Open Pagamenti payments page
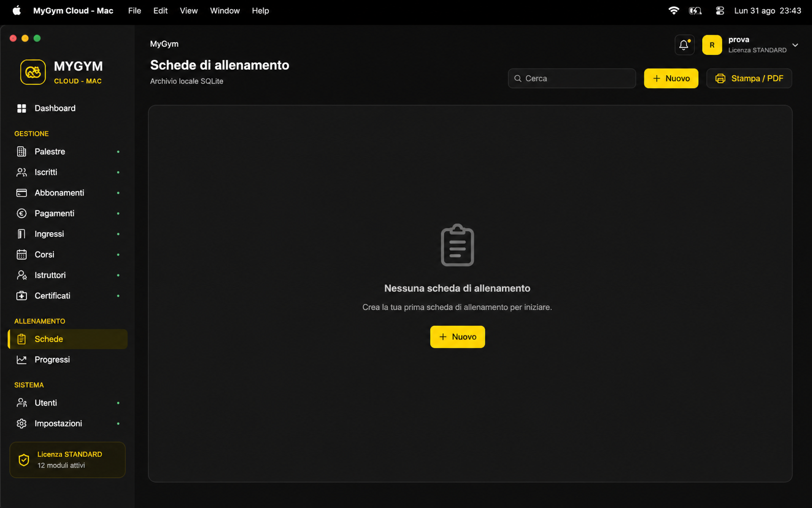The image size is (812, 508). [x=68, y=214]
